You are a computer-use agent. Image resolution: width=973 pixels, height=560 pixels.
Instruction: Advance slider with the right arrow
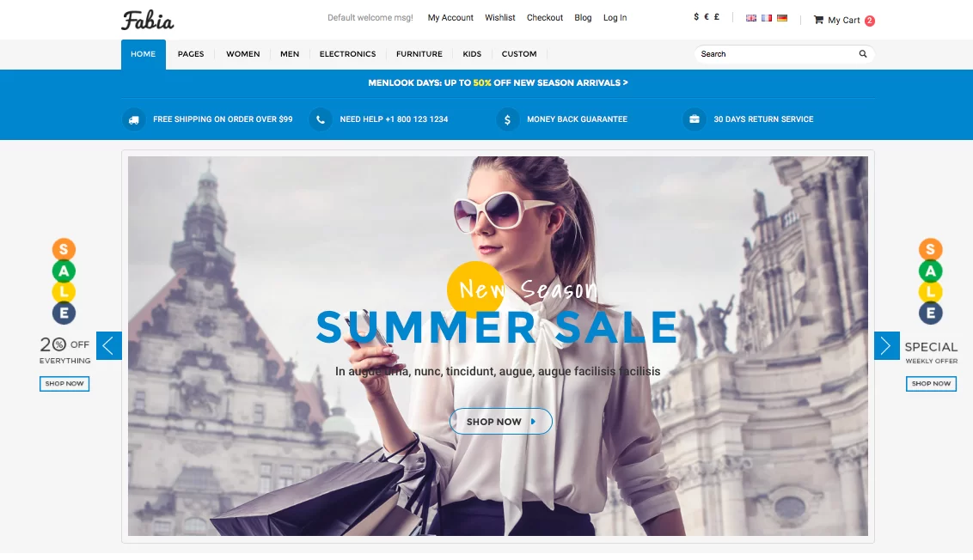point(887,345)
